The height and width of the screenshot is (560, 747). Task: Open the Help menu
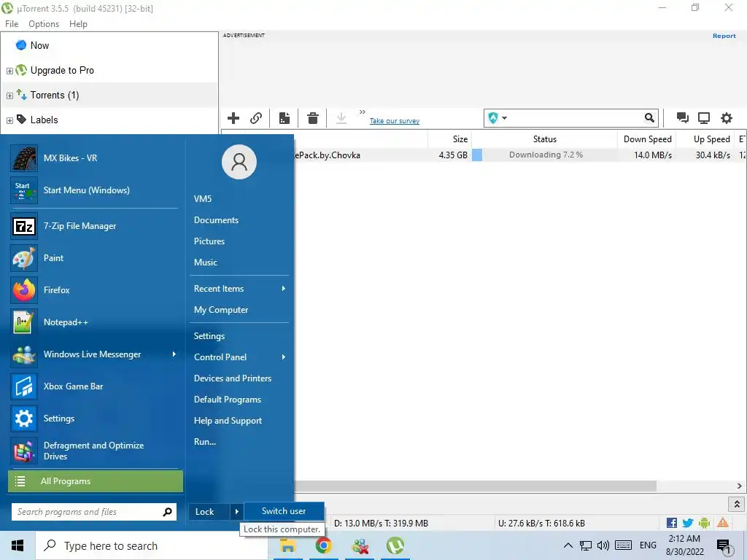tap(78, 24)
